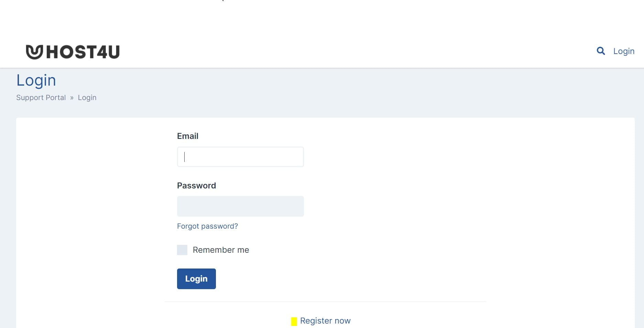
Task: Focus the Password input field
Action: [240, 206]
